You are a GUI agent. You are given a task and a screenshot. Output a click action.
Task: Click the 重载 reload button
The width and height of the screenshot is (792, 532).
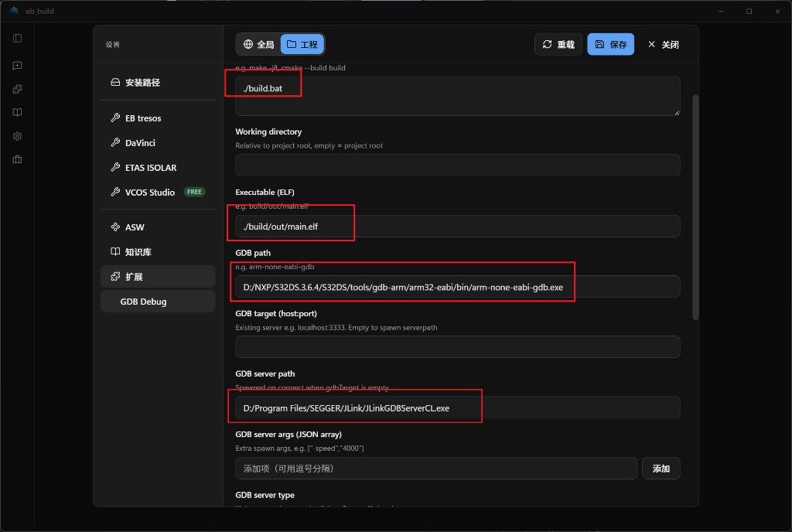coord(558,44)
